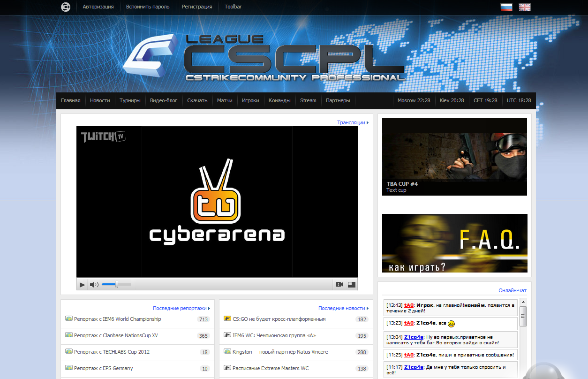Screen dimensions: 588x379
Task: Click the 10 count badge
Action: (x=205, y=369)
